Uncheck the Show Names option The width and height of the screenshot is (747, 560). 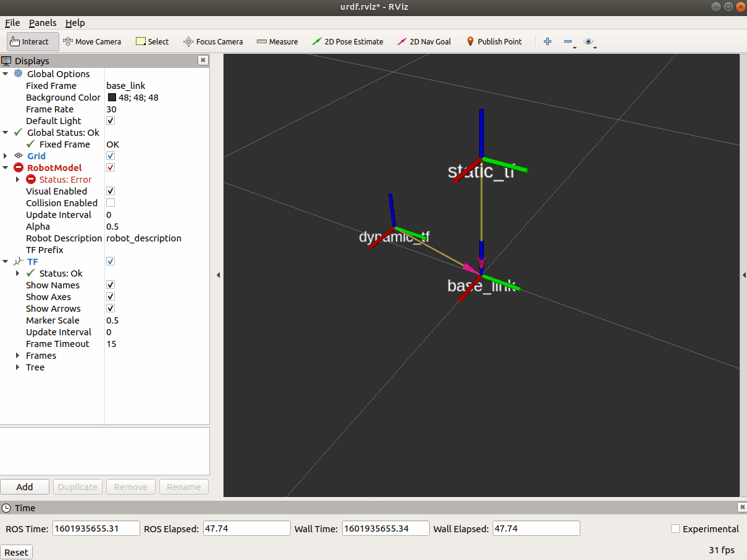(111, 285)
